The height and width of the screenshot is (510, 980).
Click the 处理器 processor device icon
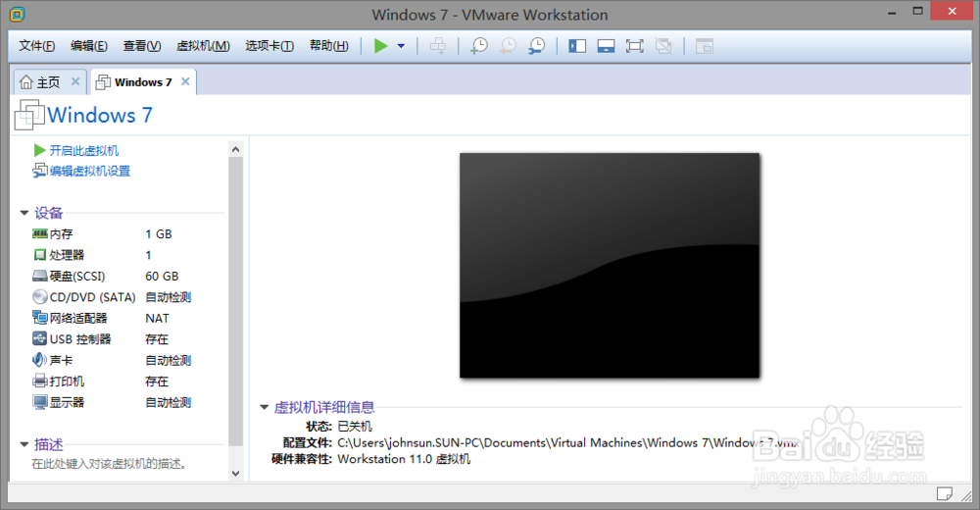tap(40, 255)
